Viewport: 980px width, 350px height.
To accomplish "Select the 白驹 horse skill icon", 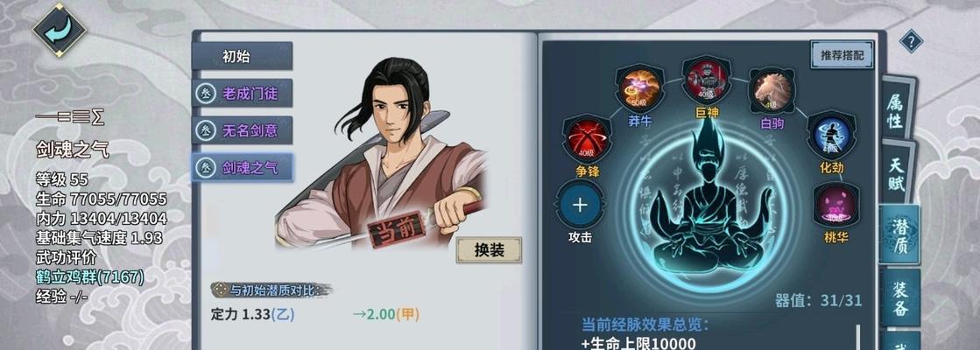I will click(x=772, y=91).
